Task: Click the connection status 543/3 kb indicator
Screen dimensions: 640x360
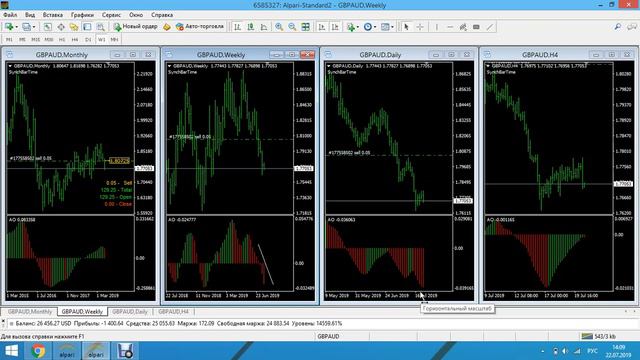Action: (599, 336)
